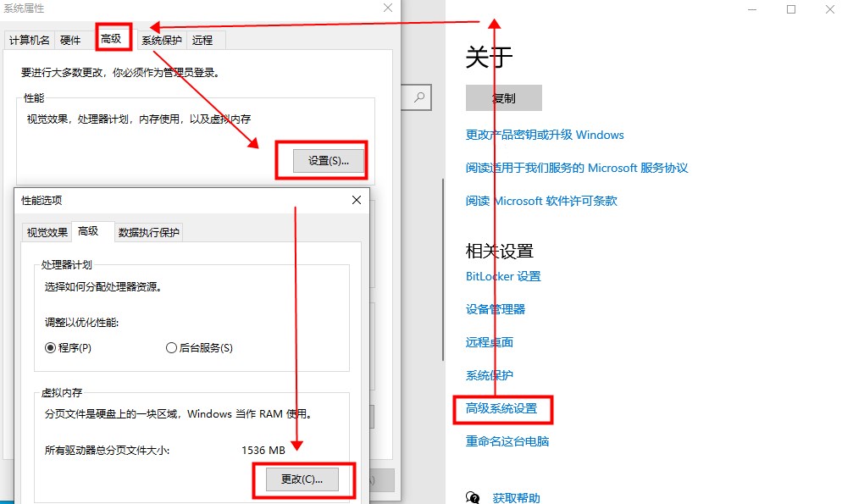Image resolution: width=842 pixels, height=504 pixels.
Task: Click the 重命名这台电脑 link
Action: click(507, 441)
